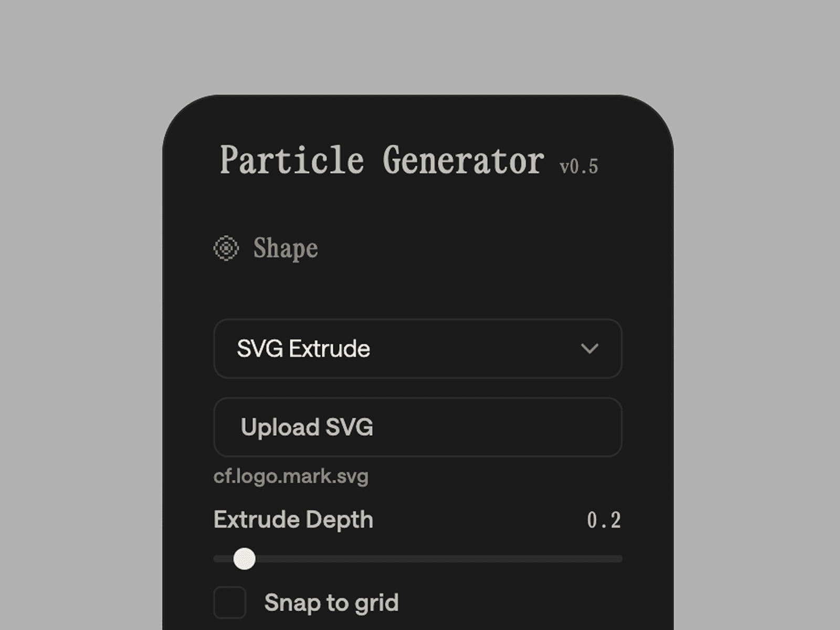Click the middle of the Extrude Depth track
Viewport: 840px width, 630px height.
pyautogui.click(x=418, y=559)
